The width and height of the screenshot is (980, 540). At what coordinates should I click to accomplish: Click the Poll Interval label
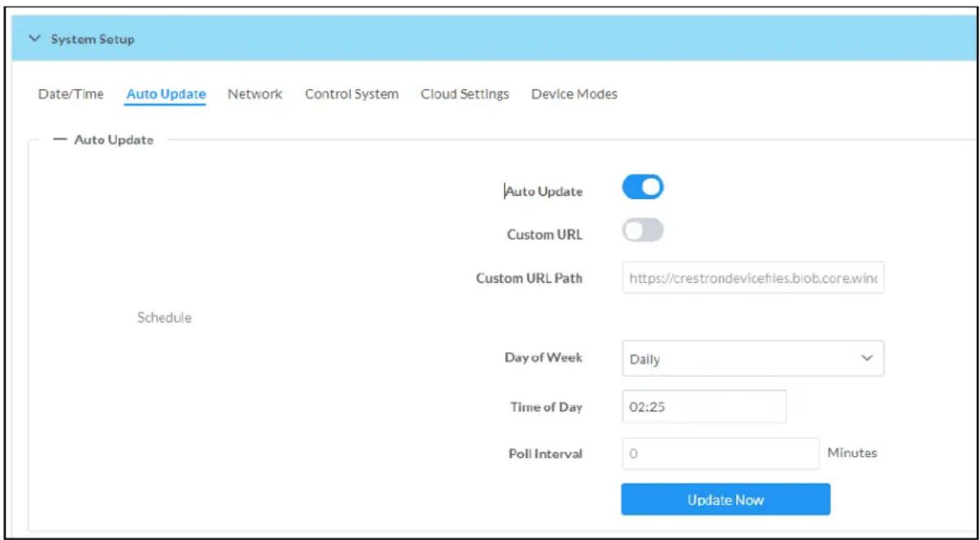click(x=545, y=454)
